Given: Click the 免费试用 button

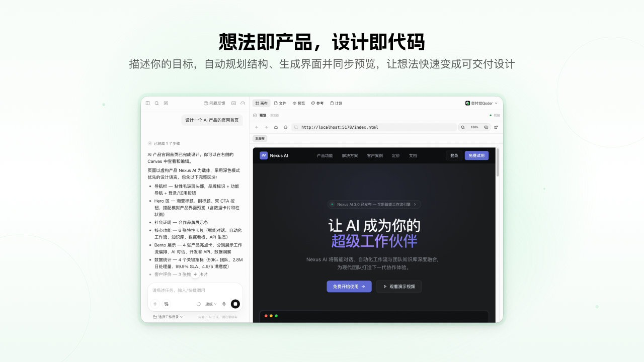Looking at the screenshot, I should point(476,155).
